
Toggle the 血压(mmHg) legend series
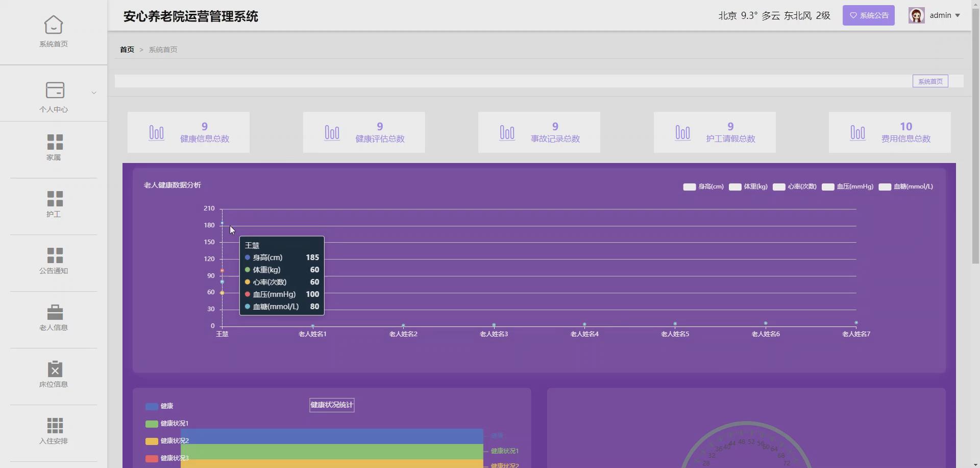(848, 186)
